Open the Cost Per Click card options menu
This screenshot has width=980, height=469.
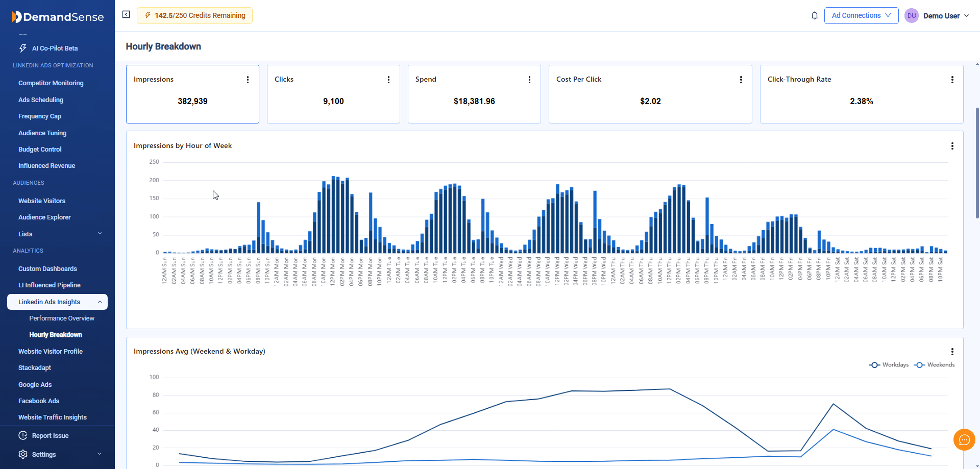[741, 80]
